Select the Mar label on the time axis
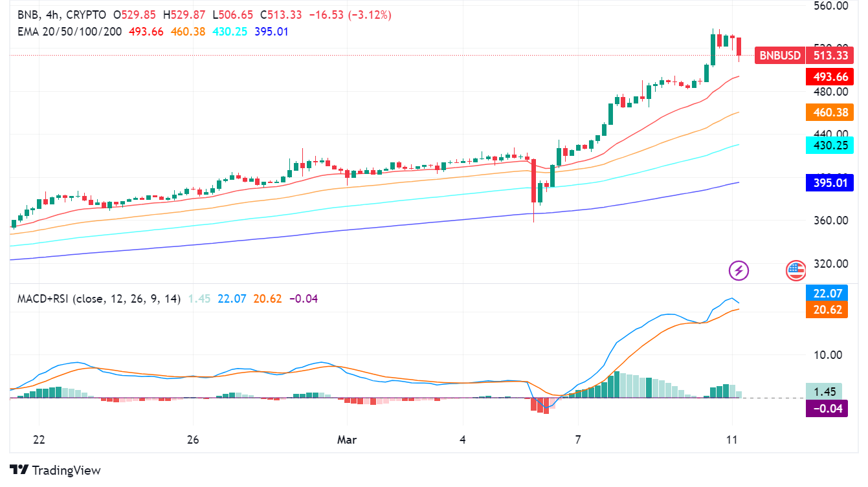Viewport: 868px width, 487px height. pos(347,440)
